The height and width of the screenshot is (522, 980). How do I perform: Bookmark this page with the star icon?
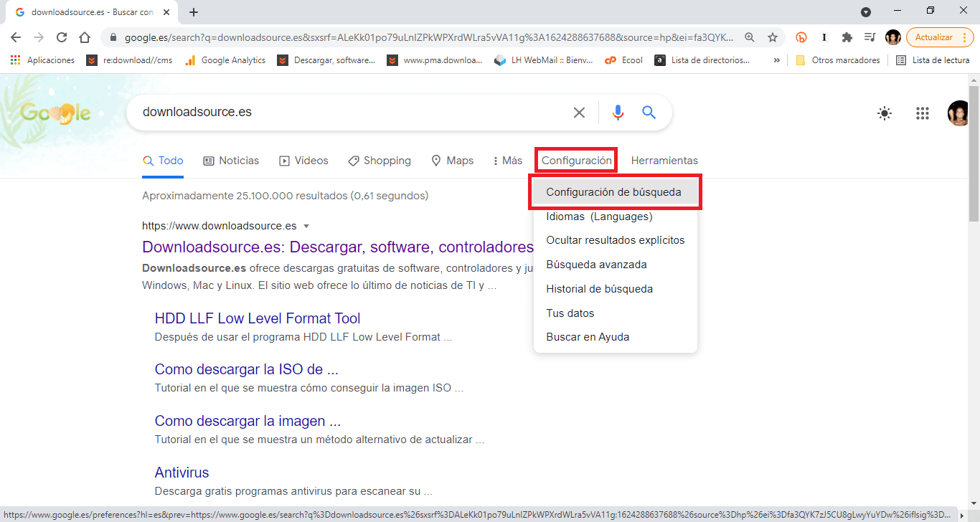click(773, 37)
